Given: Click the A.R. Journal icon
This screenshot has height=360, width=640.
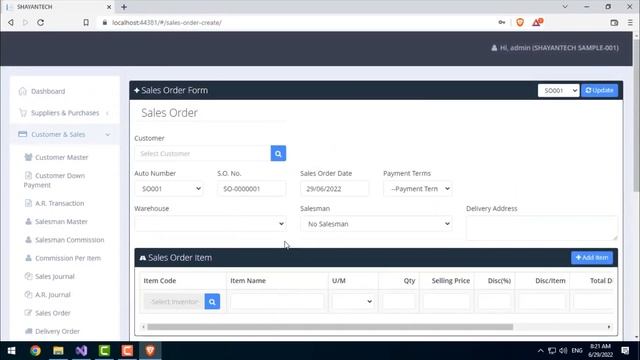Looking at the screenshot, I should point(28,294).
